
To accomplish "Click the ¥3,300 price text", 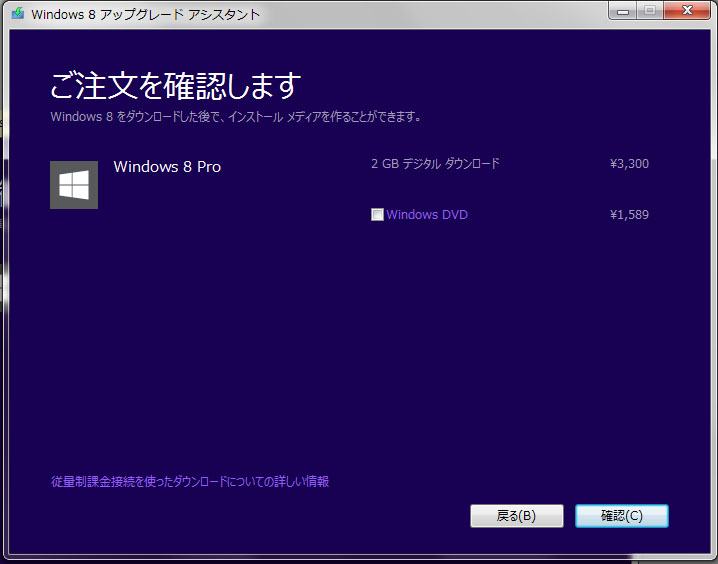I will pyautogui.click(x=629, y=164).
